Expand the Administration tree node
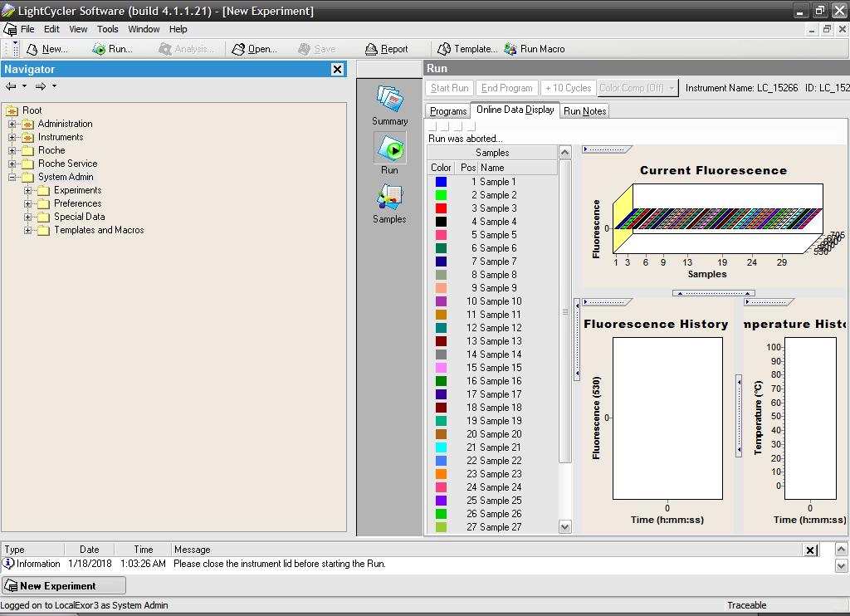850x616 pixels. (12, 125)
